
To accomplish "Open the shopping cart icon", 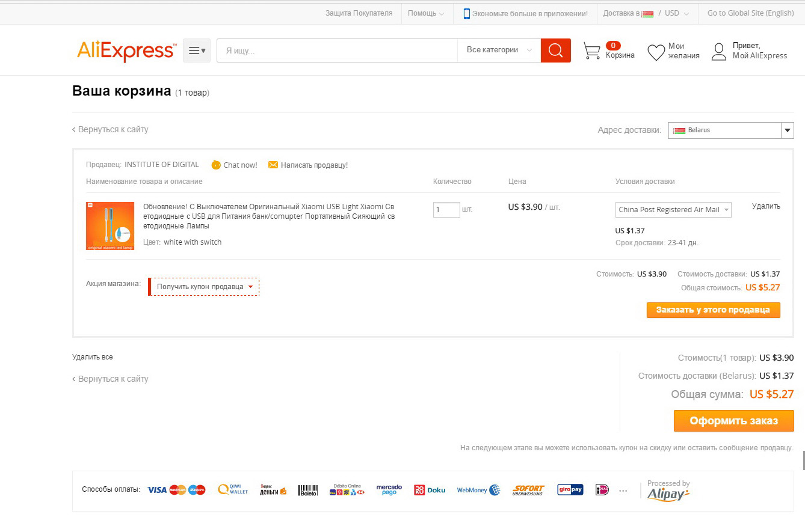I will click(x=592, y=51).
